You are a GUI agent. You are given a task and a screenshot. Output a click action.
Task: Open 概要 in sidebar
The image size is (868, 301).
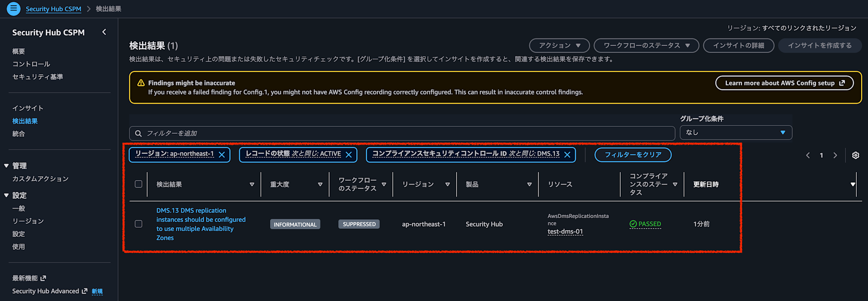(19, 51)
